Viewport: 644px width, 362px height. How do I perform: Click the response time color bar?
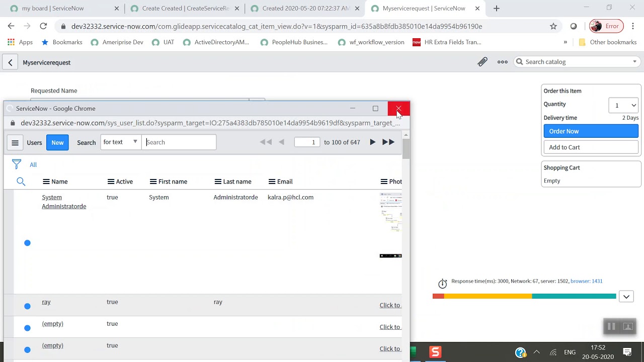pos(524,296)
